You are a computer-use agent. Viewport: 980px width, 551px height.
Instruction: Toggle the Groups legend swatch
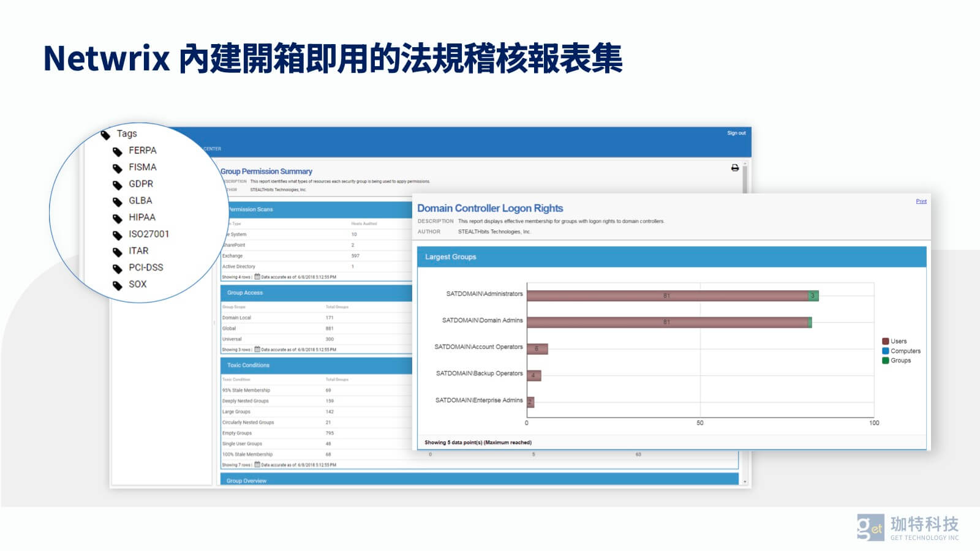point(885,361)
